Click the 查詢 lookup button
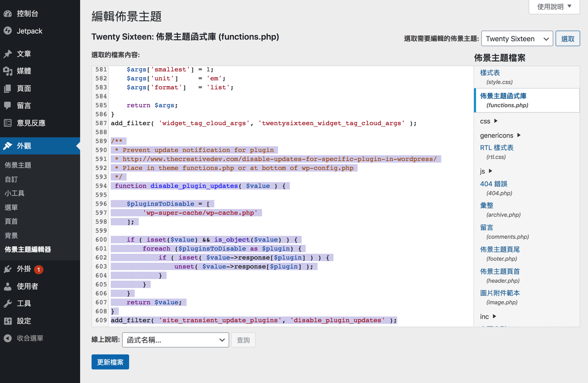The image size is (588, 383). tap(243, 340)
